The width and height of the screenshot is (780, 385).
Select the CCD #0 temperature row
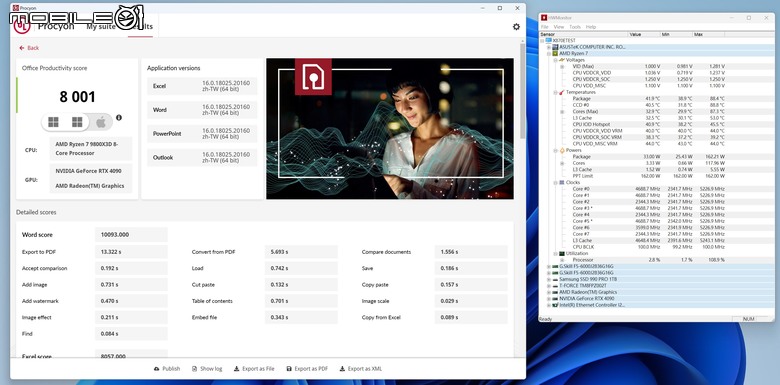657,105
